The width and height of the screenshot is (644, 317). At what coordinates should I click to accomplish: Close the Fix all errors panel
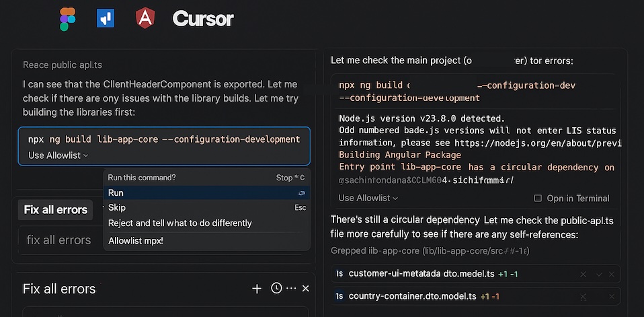[305, 289]
